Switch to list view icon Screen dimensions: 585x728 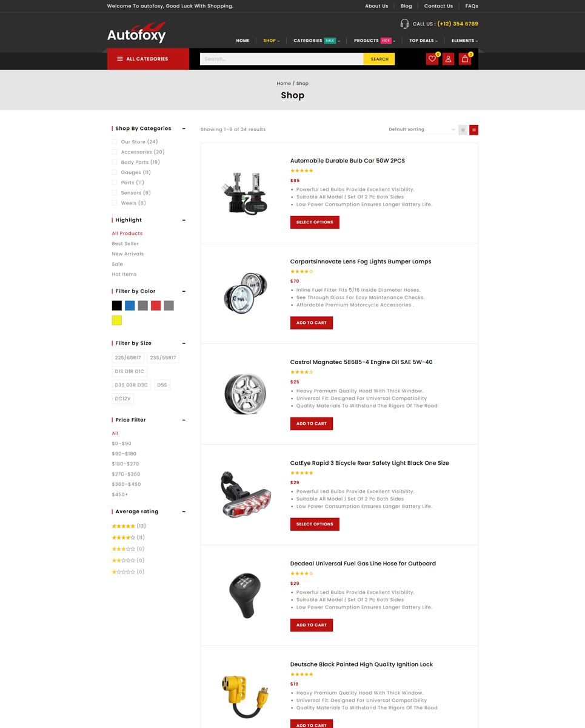(473, 130)
